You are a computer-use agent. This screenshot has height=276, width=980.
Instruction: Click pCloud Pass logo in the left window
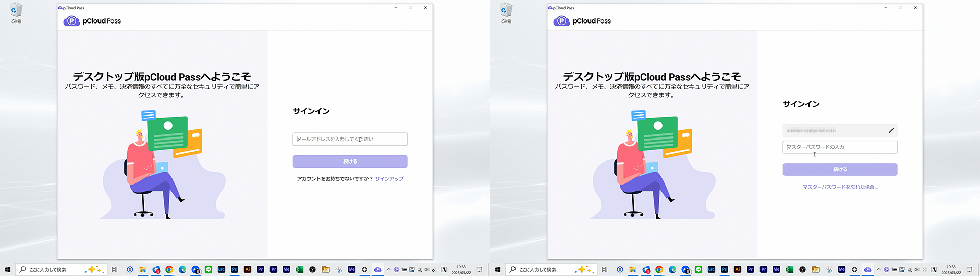point(92,21)
